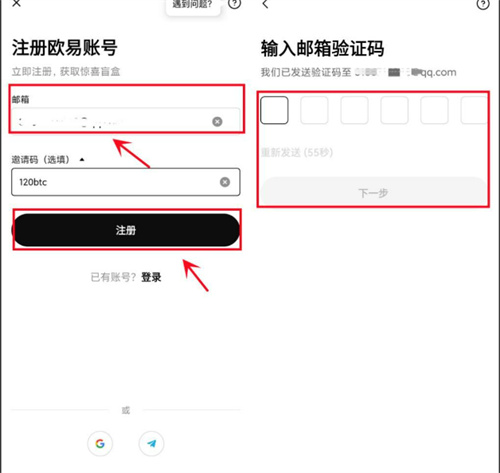Tap the 重新发送 (55秒) resend link

pos(297,153)
